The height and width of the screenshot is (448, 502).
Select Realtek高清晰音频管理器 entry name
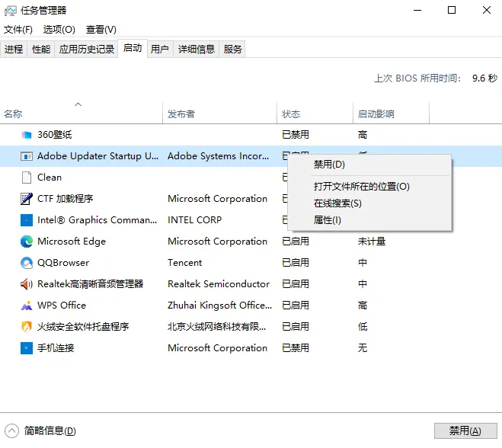(x=91, y=284)
